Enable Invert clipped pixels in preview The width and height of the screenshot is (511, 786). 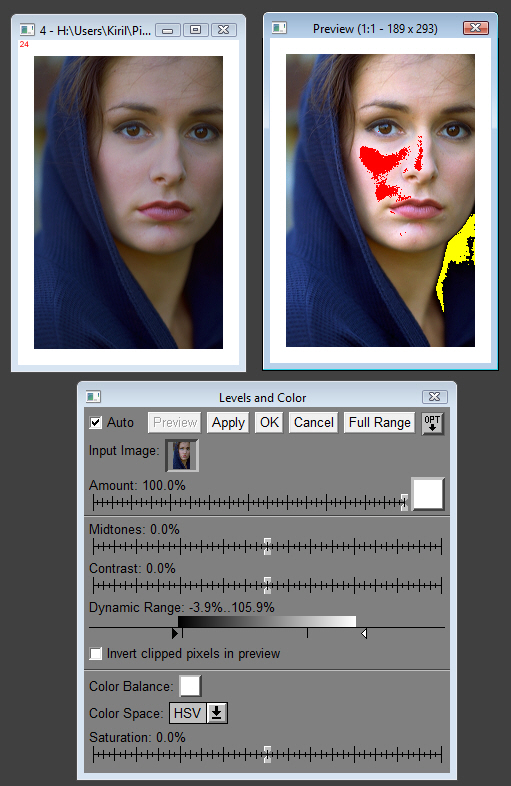point(96,654)
